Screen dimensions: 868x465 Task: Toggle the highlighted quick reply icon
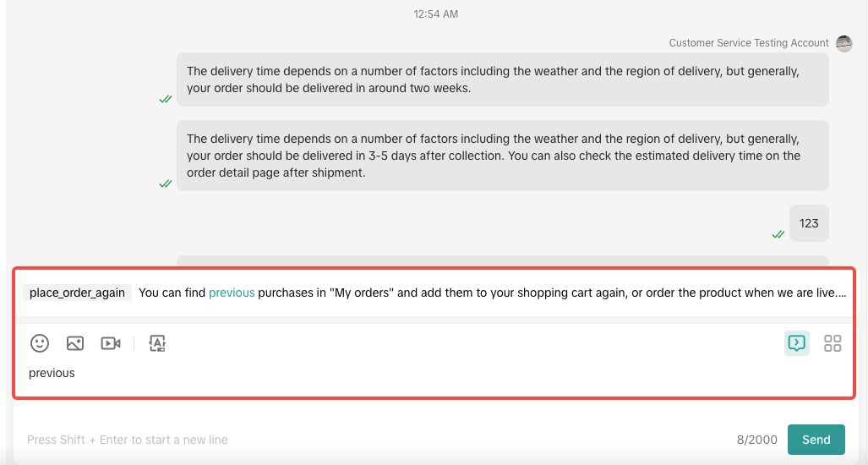796,342
